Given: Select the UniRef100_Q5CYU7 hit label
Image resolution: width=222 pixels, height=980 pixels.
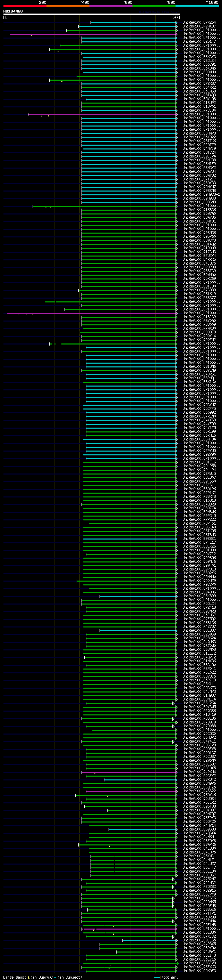Looking at the screenshot, I should click(x=199, y=405).
